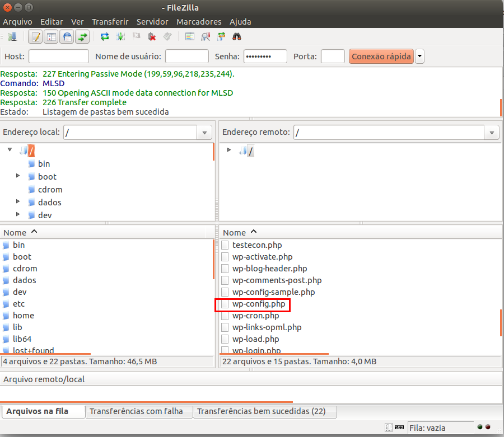504x437 pixels.
Task: Click the process queue toolbar icon
Action: (x=120, y=37)
